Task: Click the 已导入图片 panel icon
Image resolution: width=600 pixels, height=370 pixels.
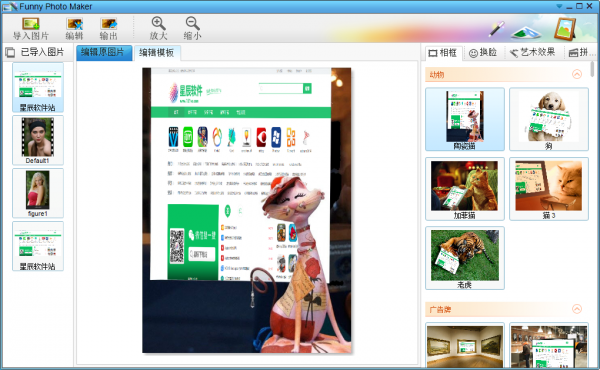Action: click(10, 52)
